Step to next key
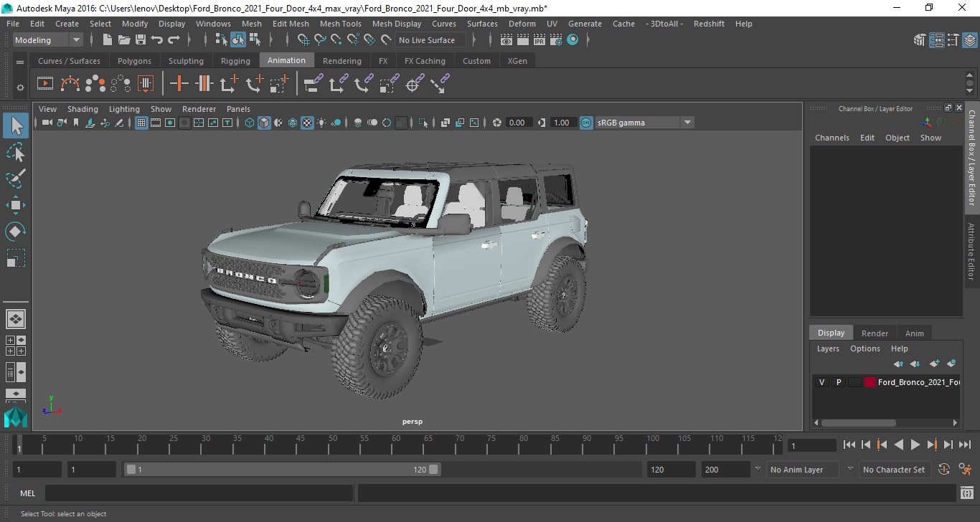This screenshot has height=522, width=980. 931,445
